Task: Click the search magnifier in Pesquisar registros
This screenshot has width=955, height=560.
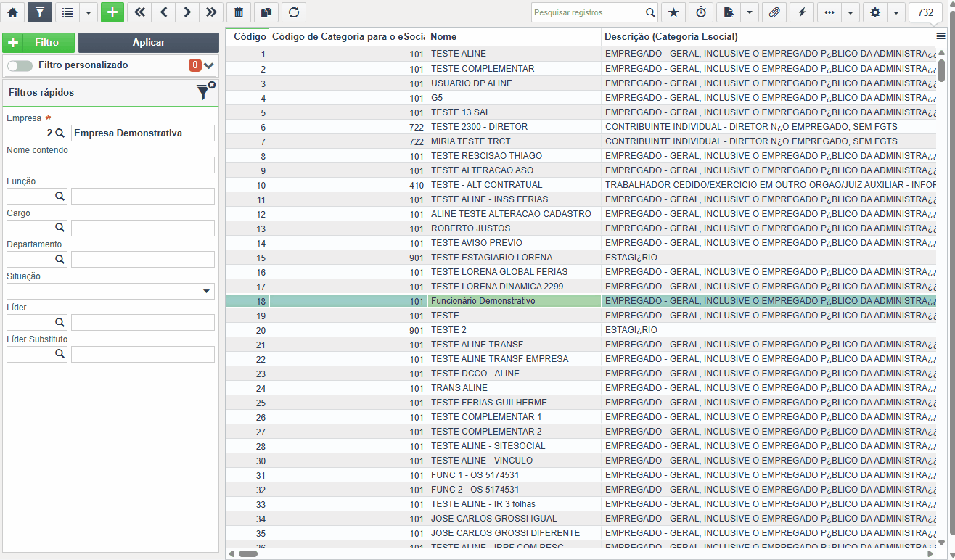Action: point(650,12)
